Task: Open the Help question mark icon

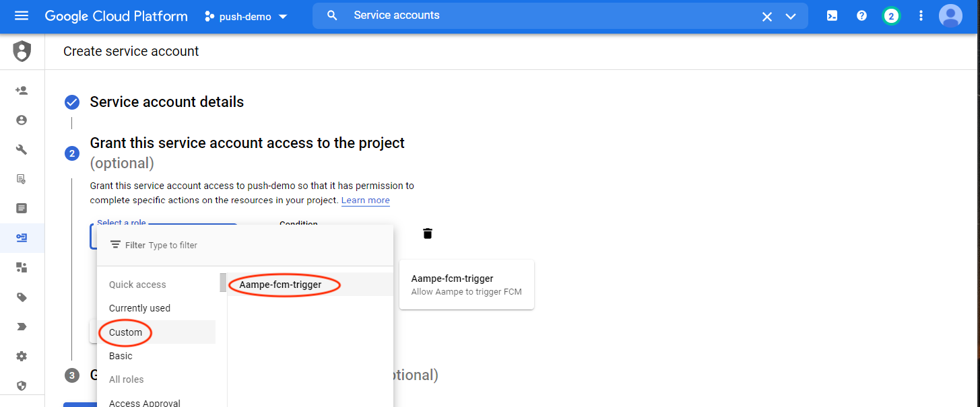Action: 861,15
